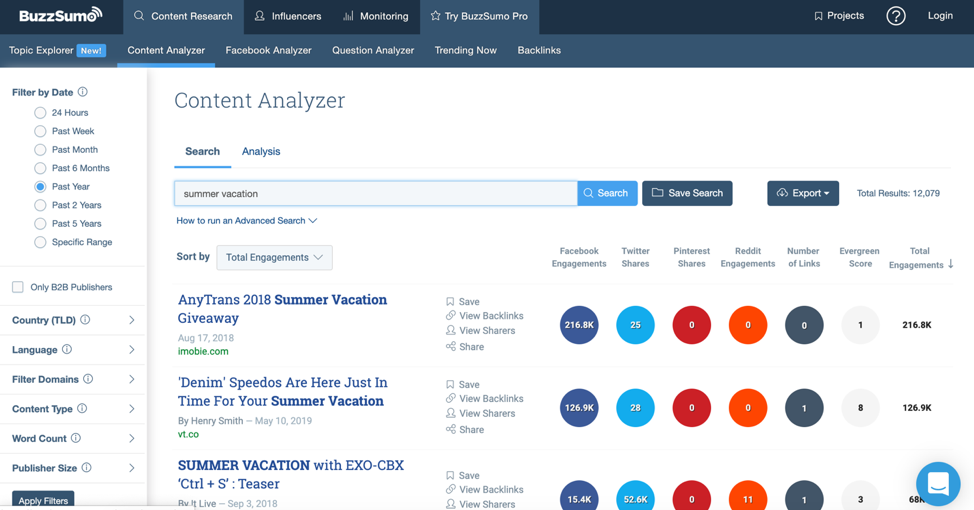View backlinks for AnyTrans Giveaway article
The width and height of the screenshot is (974, 510).
(x=485, y=316)
